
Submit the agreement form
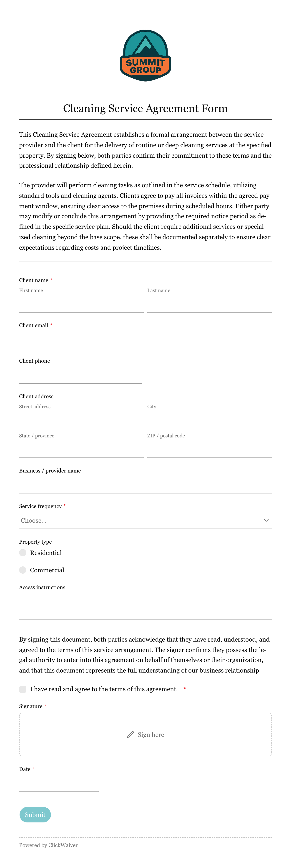tap(35, 815)
